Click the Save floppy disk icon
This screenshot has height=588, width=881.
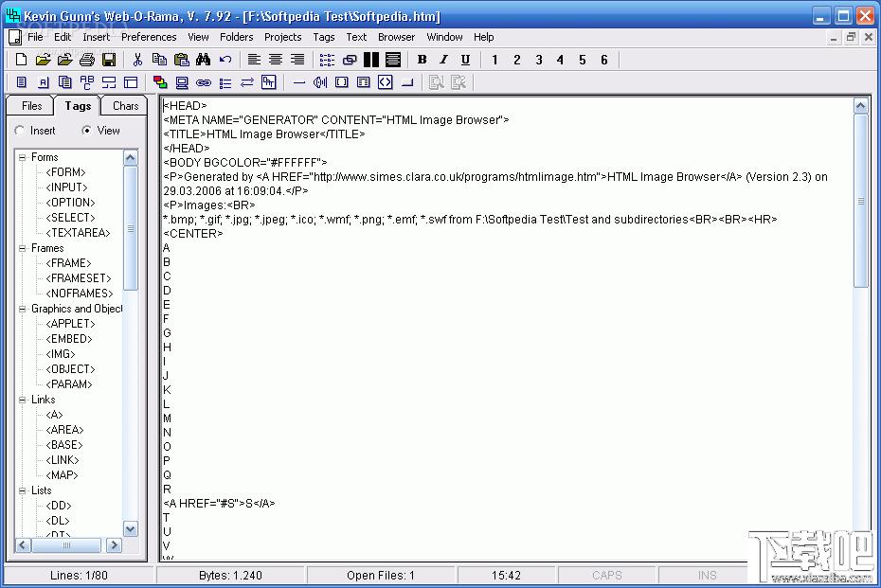pyautogui.click(x=109, y=60)
